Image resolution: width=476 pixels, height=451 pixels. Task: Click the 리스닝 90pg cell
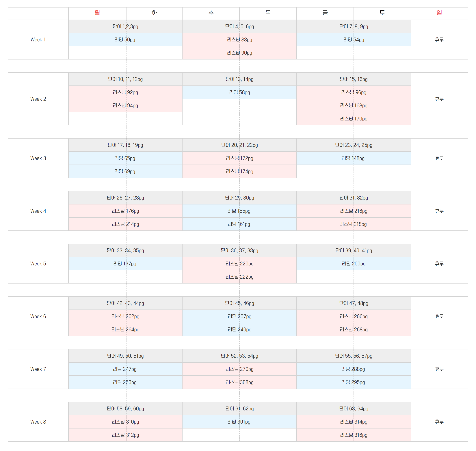(x=239, y=53)
